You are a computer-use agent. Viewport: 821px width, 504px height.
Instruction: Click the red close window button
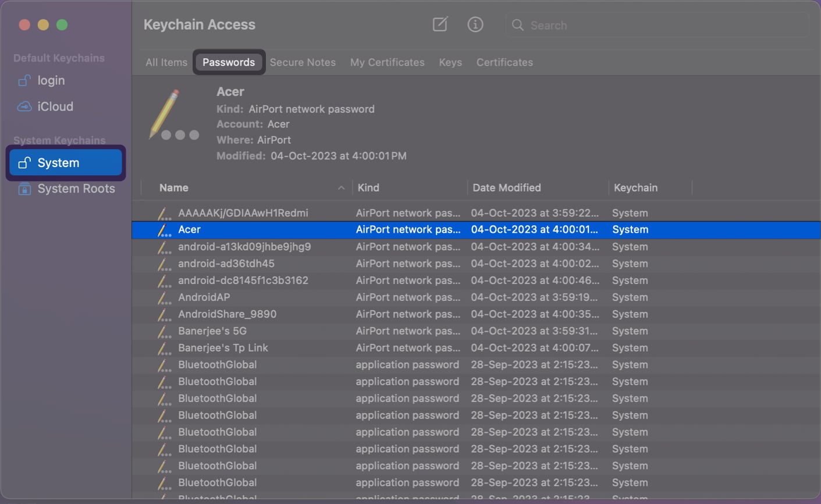[x=24, y=24]
